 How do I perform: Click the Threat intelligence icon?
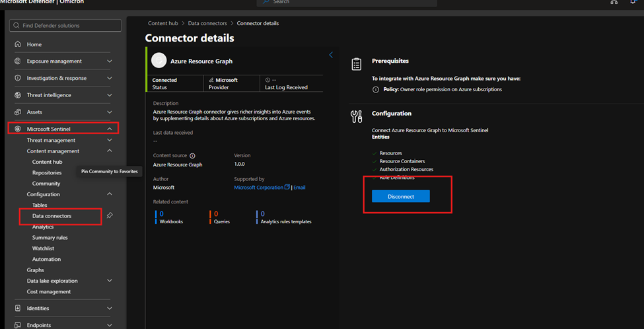[x=18, y=95]
